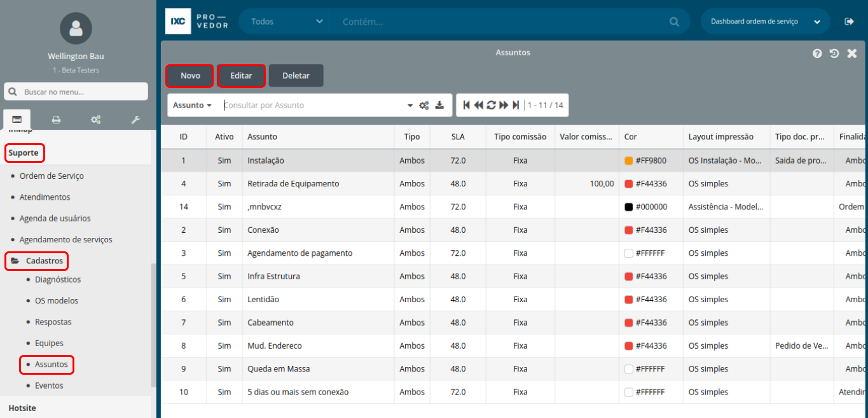The width and height of the screenshot is (868, 418).
Task: Expand the Consultar por Assunto suggestion arrow
Action: 410,106
